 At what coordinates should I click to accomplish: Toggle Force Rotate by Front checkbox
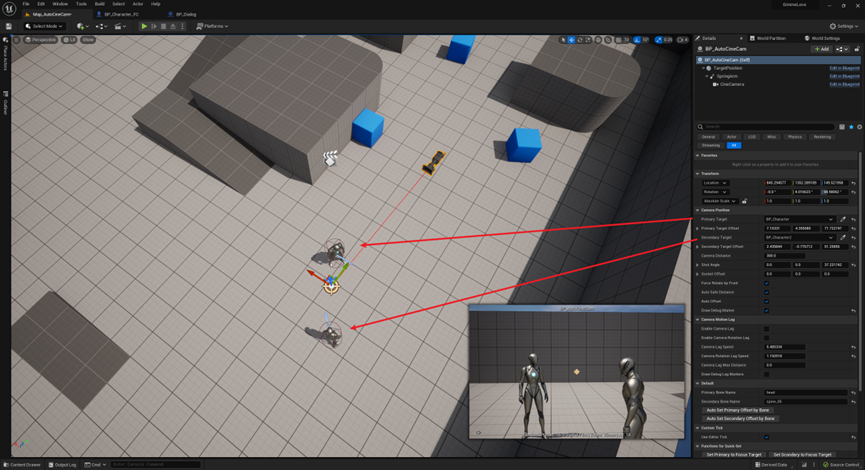tap(766, 283)
